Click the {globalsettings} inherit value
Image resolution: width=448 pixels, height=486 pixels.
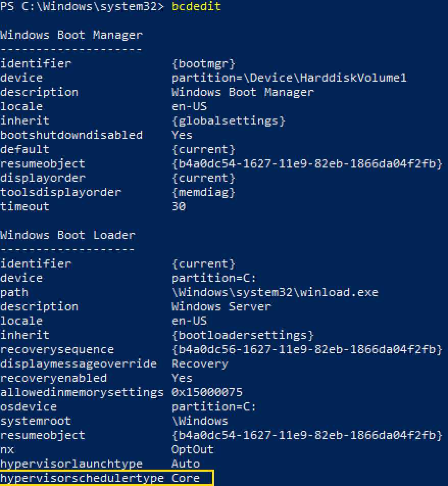click(229, 120)
